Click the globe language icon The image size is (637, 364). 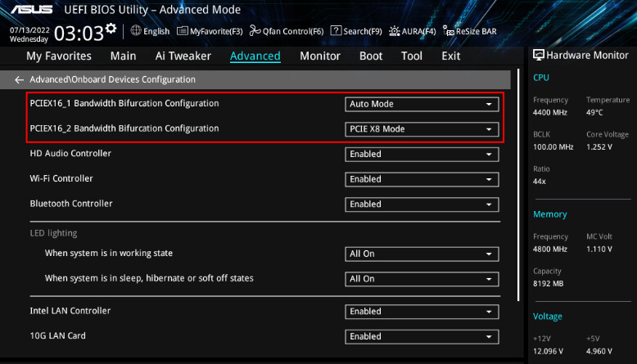tap(136, 31)
